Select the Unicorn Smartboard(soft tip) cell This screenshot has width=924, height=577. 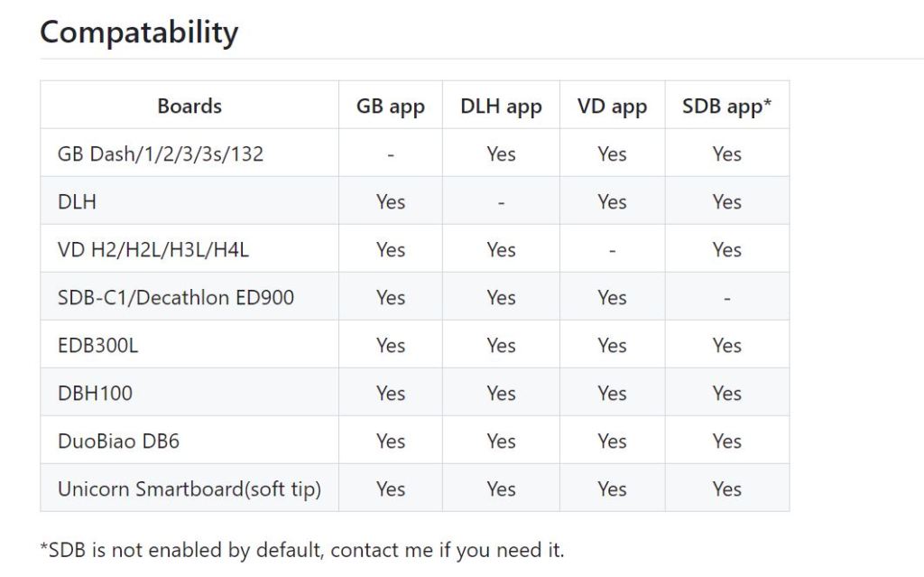pos(189,489)
